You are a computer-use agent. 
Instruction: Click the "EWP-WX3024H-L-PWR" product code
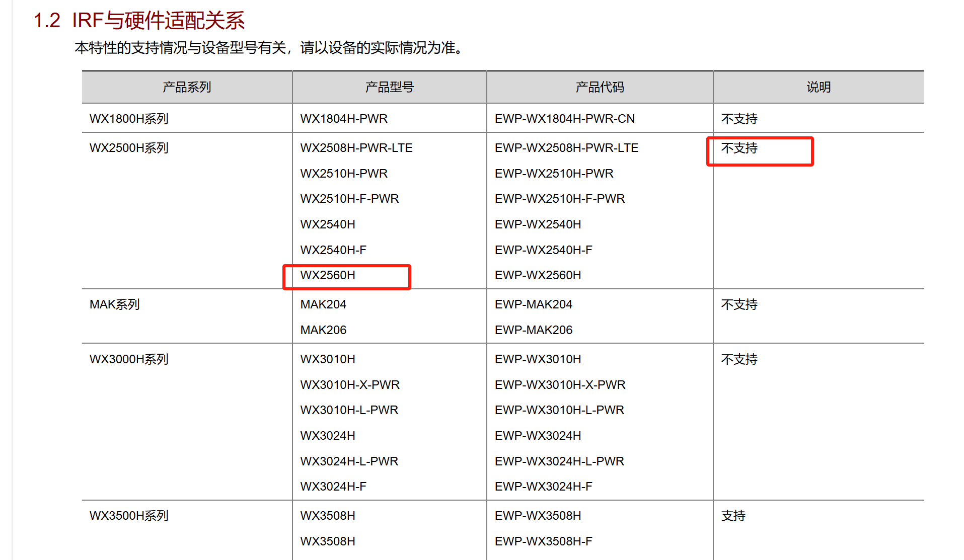tap(559, 461)
